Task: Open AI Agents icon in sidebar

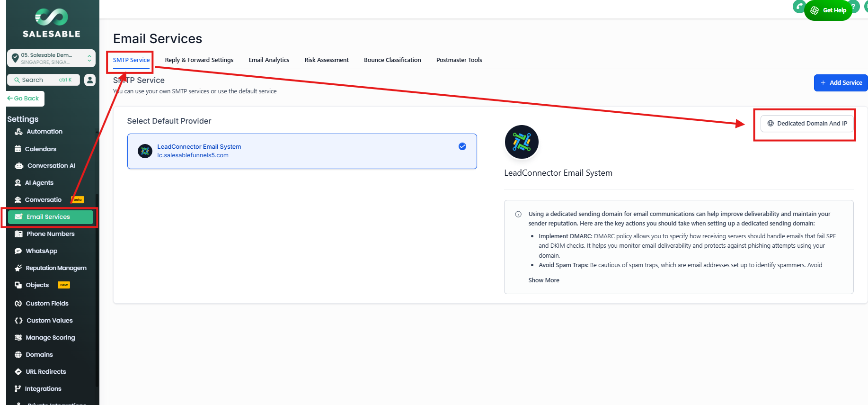Action: coord(18,183)
